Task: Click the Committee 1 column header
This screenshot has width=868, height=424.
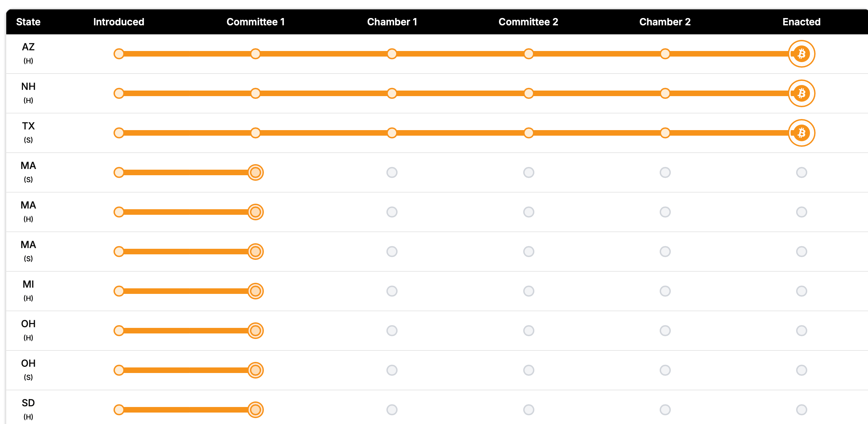Action: click(256, 22)
